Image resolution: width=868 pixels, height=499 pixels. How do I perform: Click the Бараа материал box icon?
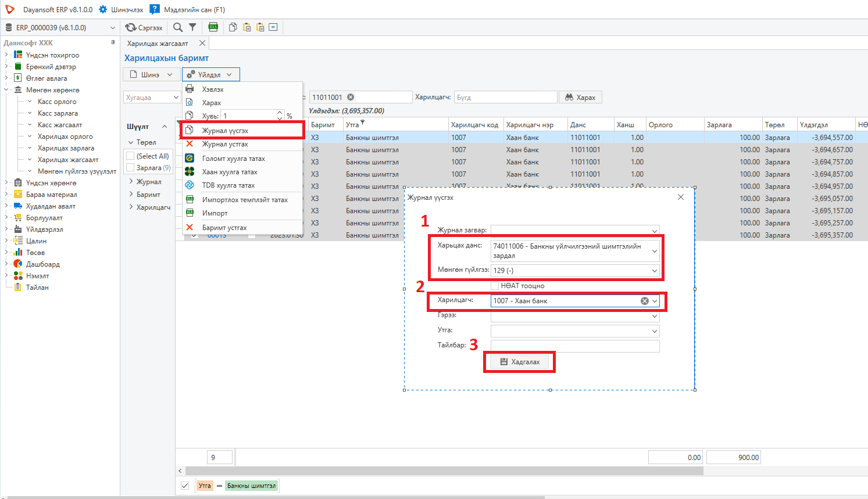[x=18, y=194]
